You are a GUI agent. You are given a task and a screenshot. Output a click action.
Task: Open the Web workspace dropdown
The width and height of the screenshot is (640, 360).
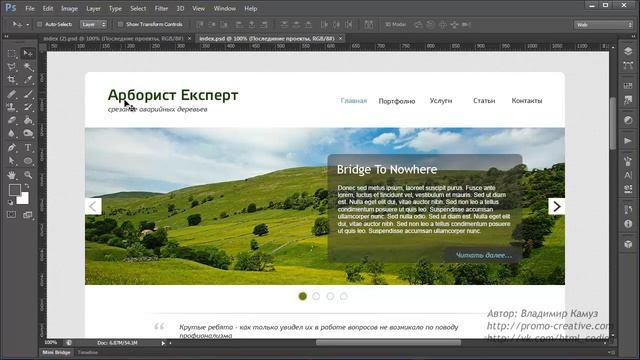603,25
